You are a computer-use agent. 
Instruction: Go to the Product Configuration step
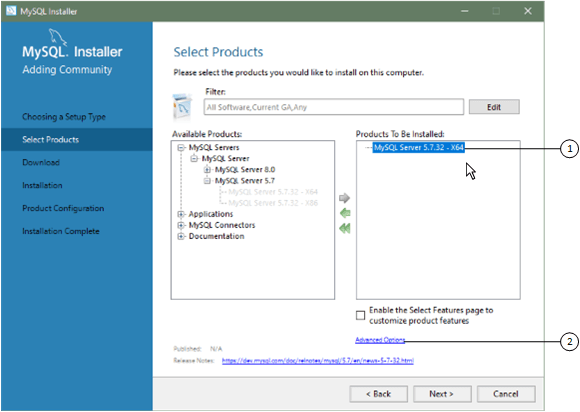63,208
